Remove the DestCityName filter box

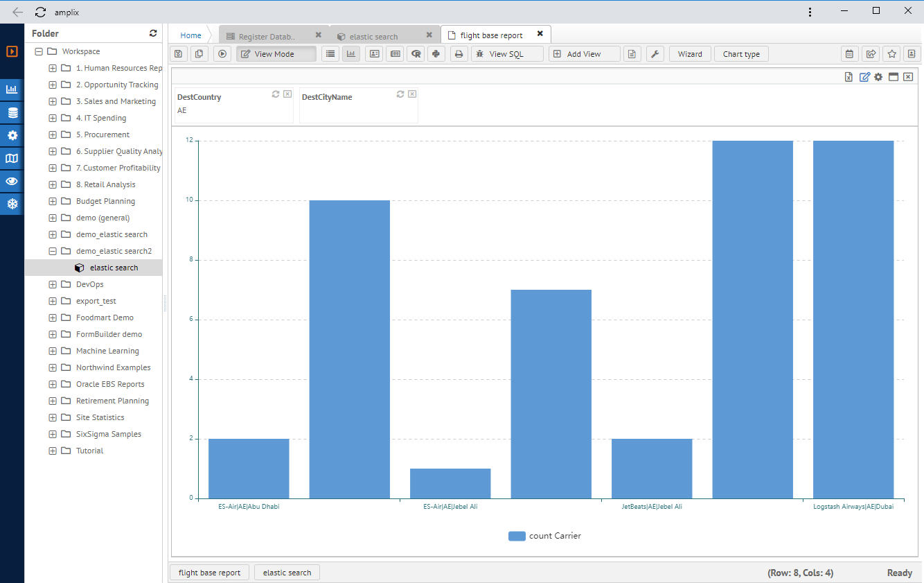[x=412, y=94]
